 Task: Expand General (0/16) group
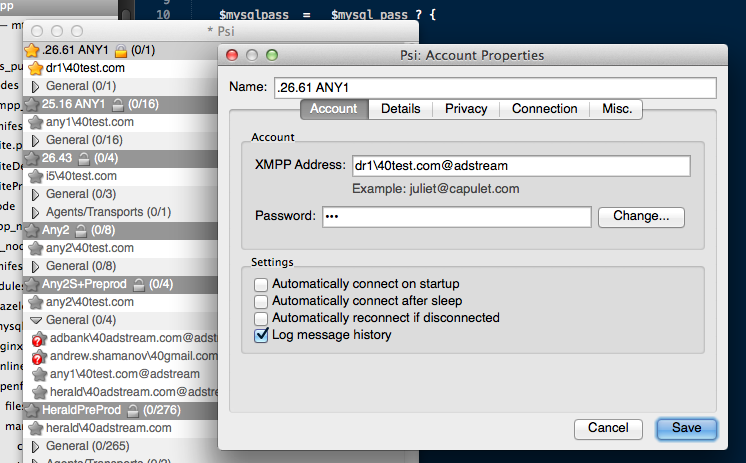(35, 140)
